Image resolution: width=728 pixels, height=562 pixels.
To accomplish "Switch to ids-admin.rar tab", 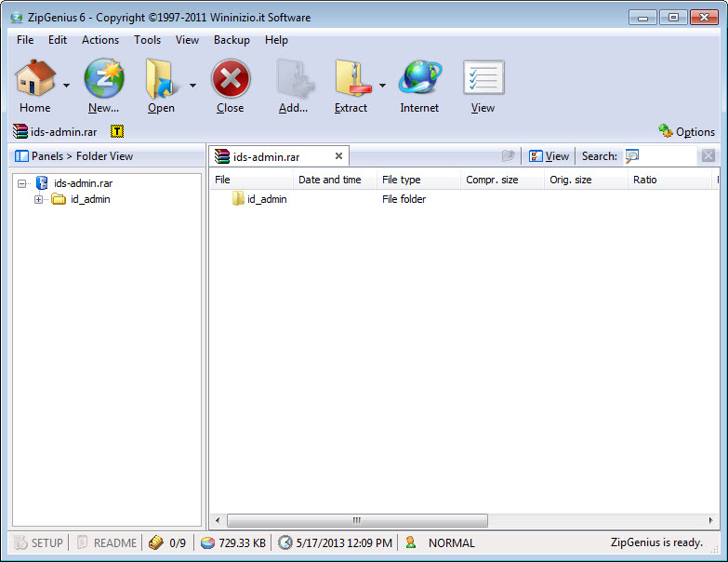I will pos(267,157).
